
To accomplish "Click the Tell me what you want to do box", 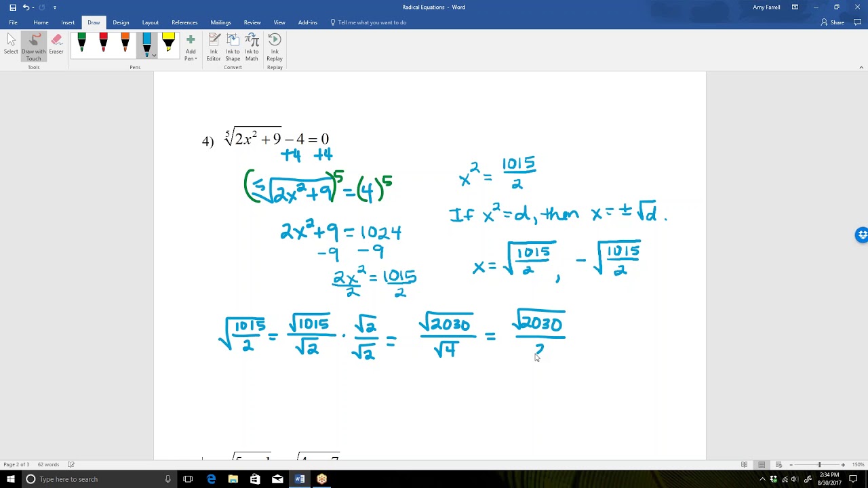I will [368, 22].
